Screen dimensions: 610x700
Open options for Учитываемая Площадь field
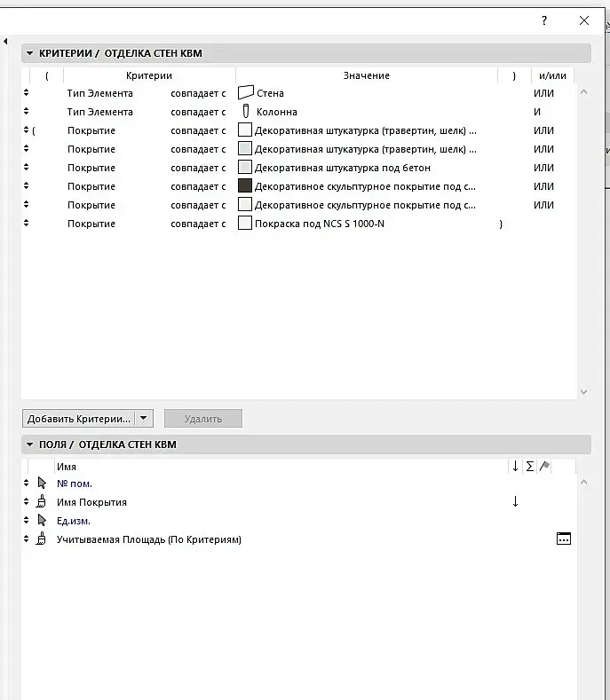tap(564, 539)
